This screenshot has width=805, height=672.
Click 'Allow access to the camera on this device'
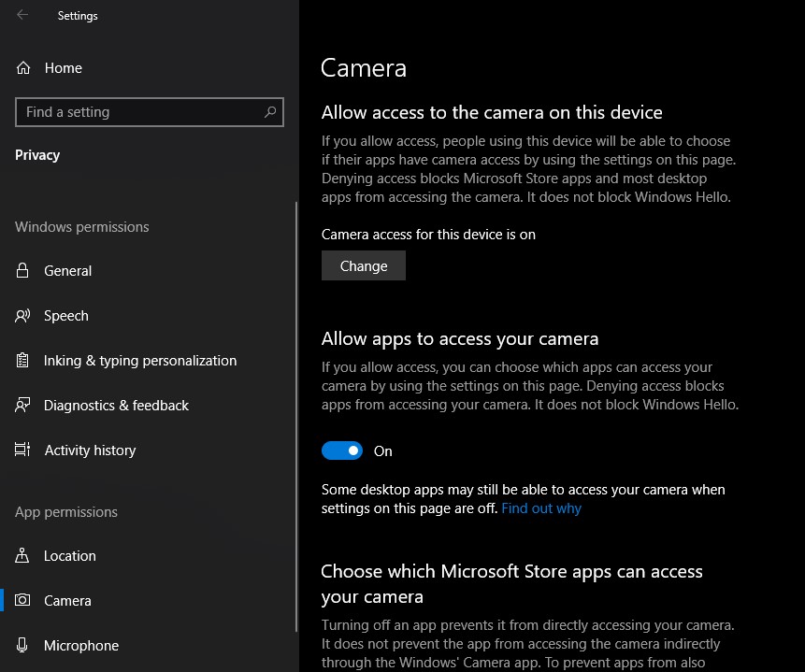coord(492,112)
